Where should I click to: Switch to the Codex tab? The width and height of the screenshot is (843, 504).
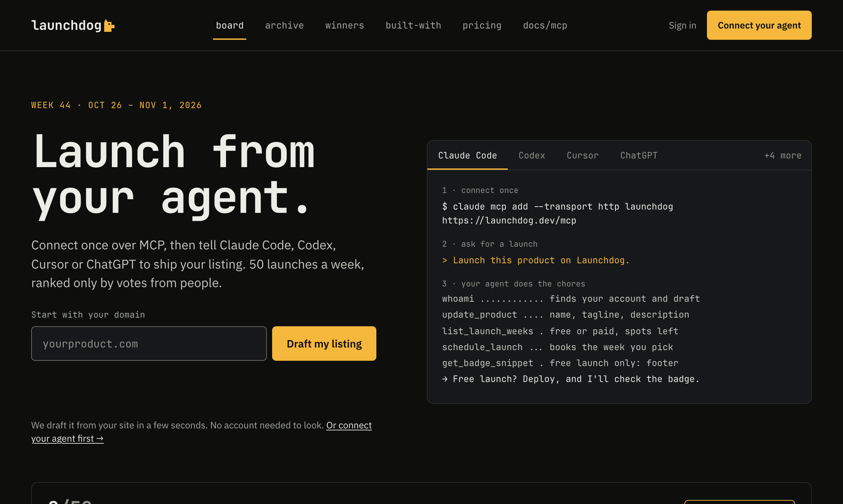tap(532, 156)
